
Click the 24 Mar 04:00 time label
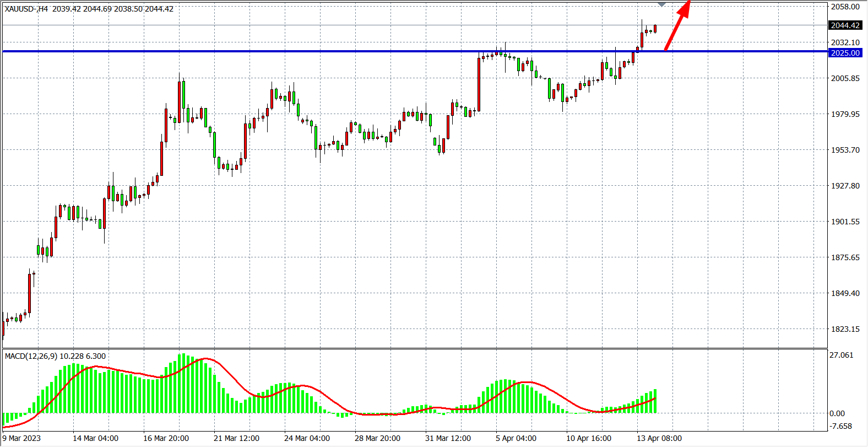pyautogui.click(x=307, y=438)
